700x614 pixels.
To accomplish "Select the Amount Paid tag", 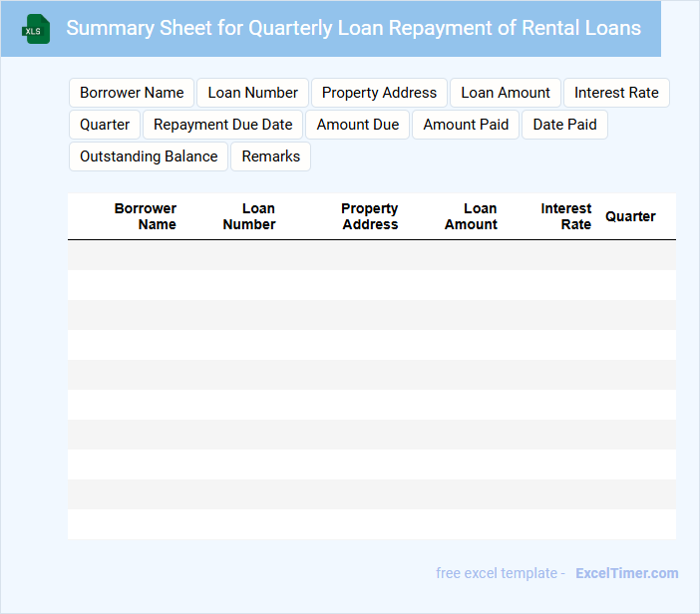I will click(466, 125).
